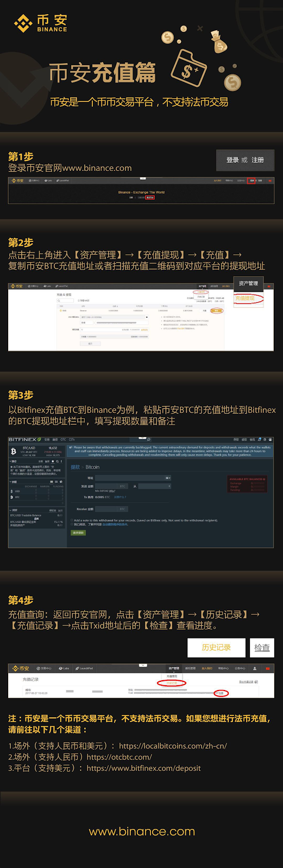The image size is (283, 868).
Task: Click the language flag in step 4 screenshot
Action: [x=268, y=668]
